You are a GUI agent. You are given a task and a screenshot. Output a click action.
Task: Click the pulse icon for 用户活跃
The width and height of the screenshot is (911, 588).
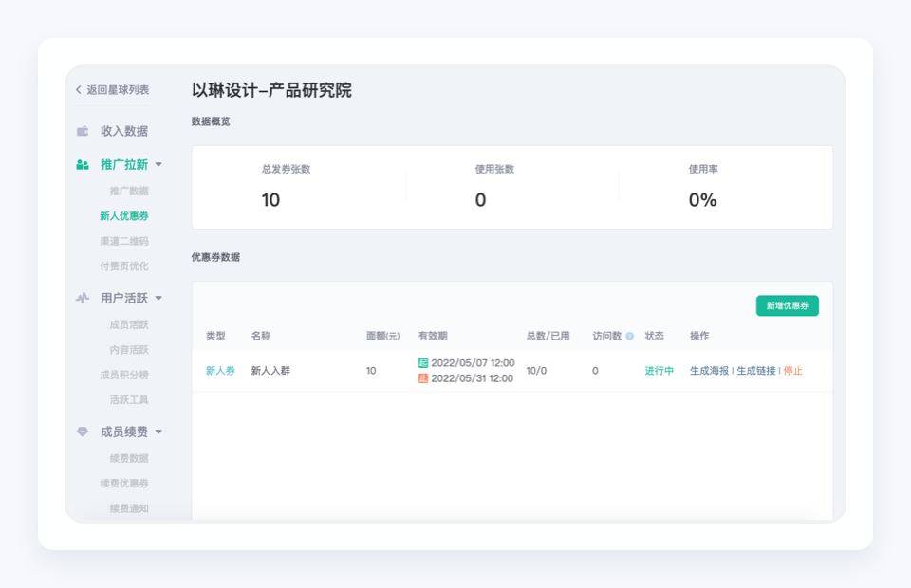click(83, 298)
